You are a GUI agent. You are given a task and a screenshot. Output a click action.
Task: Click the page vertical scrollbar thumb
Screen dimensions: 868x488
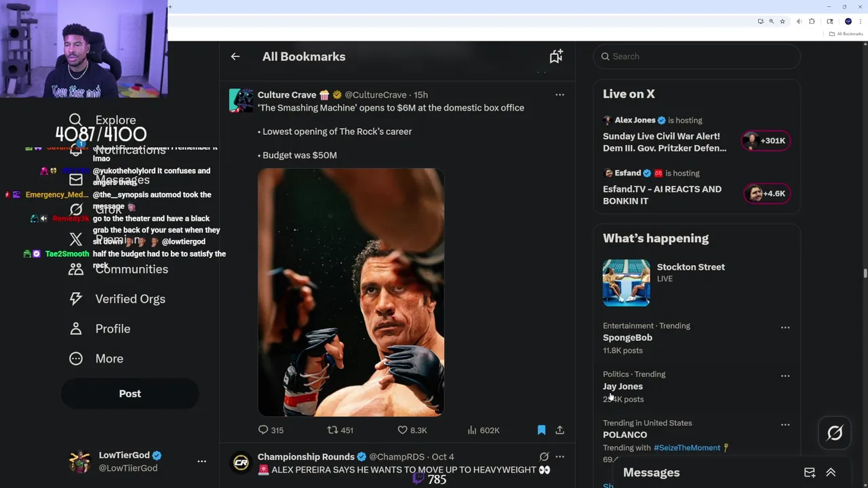[865, 273]
